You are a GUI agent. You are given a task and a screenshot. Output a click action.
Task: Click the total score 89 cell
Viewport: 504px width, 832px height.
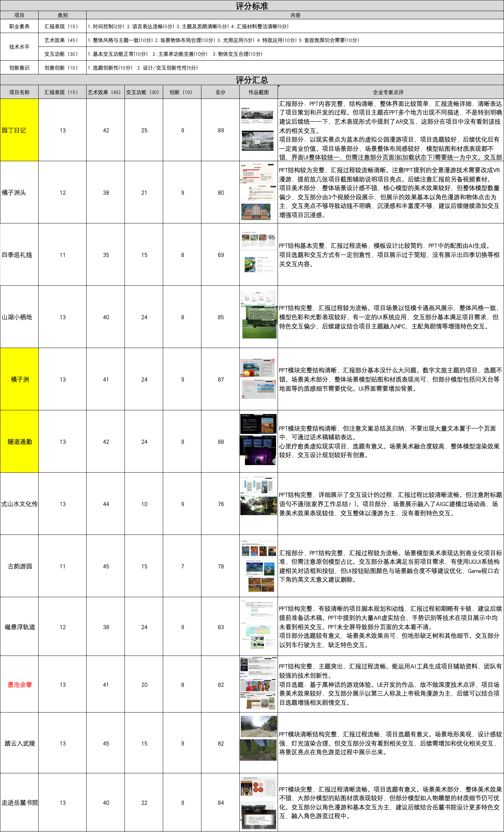pos(220,130)
